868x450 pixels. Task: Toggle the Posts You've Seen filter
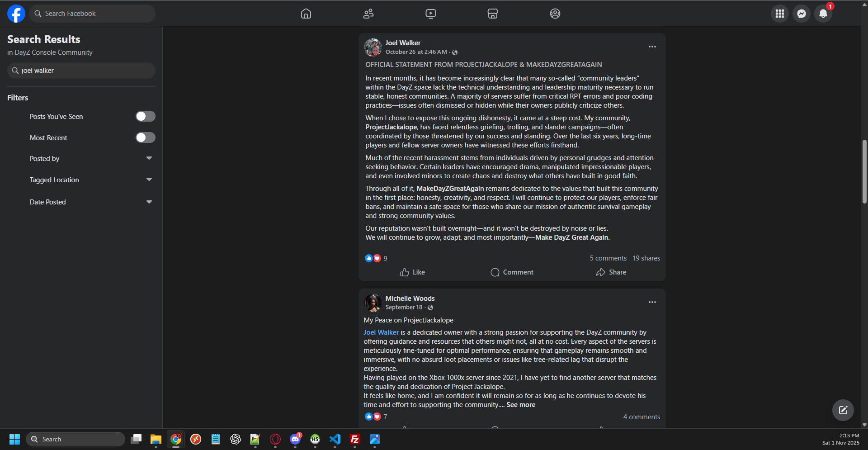146,116
